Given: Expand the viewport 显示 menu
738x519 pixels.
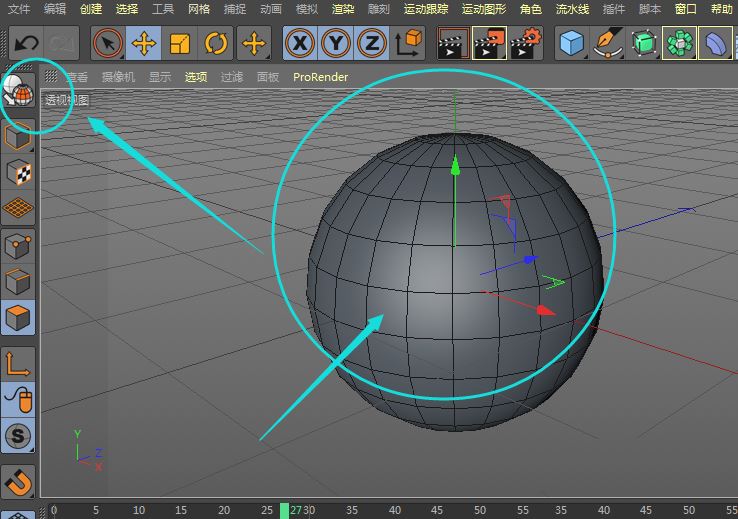Looking at the screenshot, I should (x=160, y=77).
